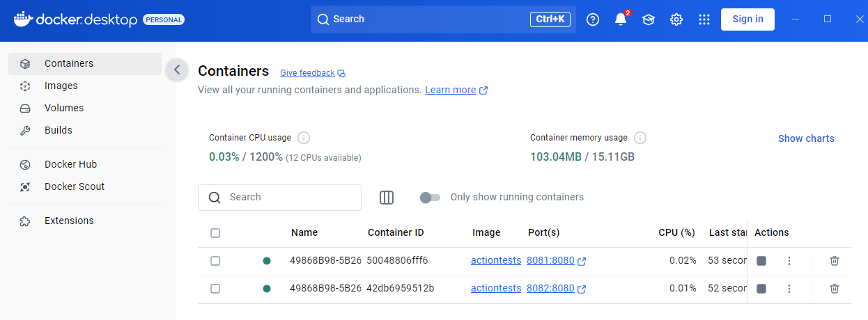Stop the container 50048806fff6
868x320 pixels.
click(761, 261)
